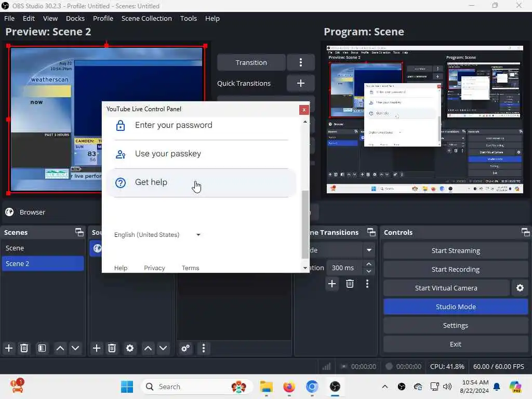The height and width of the screenshot is (399, 532).
Task: Open the language dropdown English (United States)
Action: coord(157,235)
